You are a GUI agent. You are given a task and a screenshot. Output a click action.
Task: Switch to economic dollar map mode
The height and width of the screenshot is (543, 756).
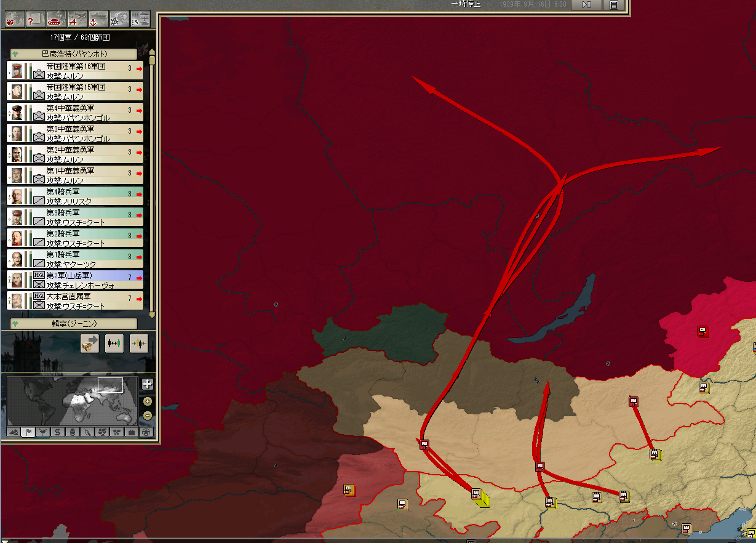point(57,432)
